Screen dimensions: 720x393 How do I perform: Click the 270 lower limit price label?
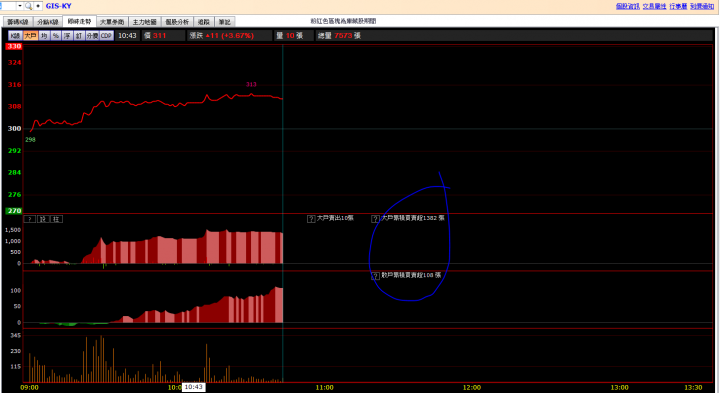(x=14, y=211)
